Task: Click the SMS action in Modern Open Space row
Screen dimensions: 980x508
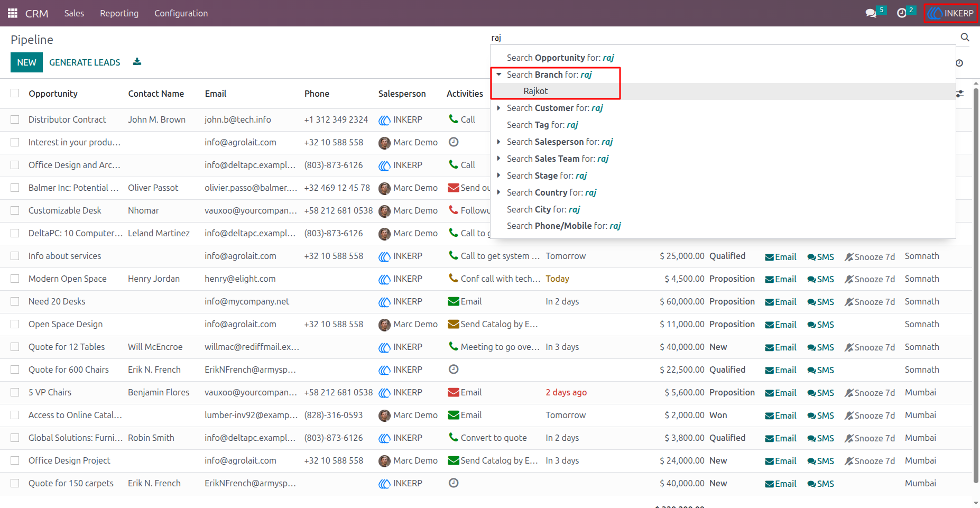Action: pyautogui.click(x=820, y=280)
